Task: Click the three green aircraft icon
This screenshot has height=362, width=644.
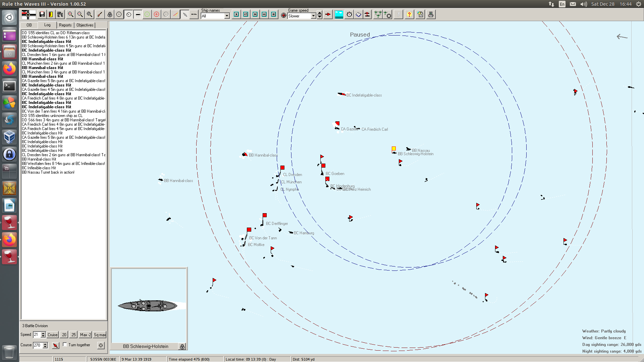Action: click(378, 14)
